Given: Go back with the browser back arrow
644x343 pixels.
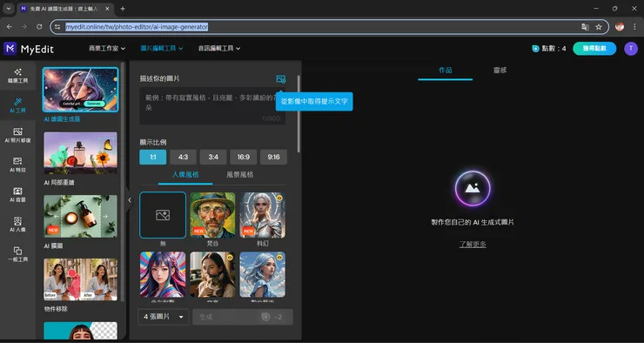Looking at the screenshot, I should [10, 27].
